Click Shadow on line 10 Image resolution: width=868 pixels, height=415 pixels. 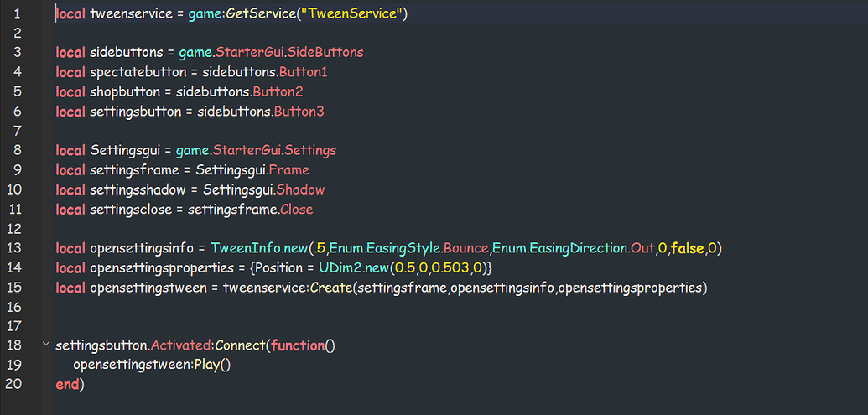pos(300,189)
